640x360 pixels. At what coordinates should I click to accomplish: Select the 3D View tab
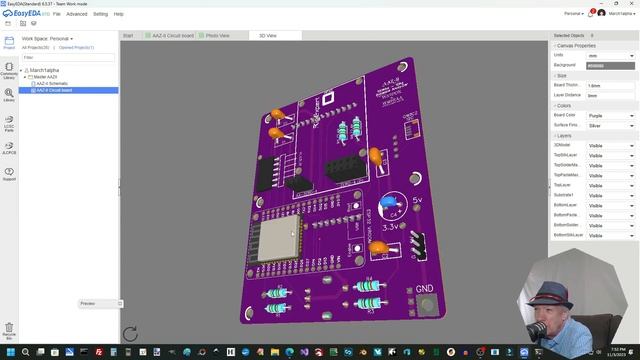(275, 36)
